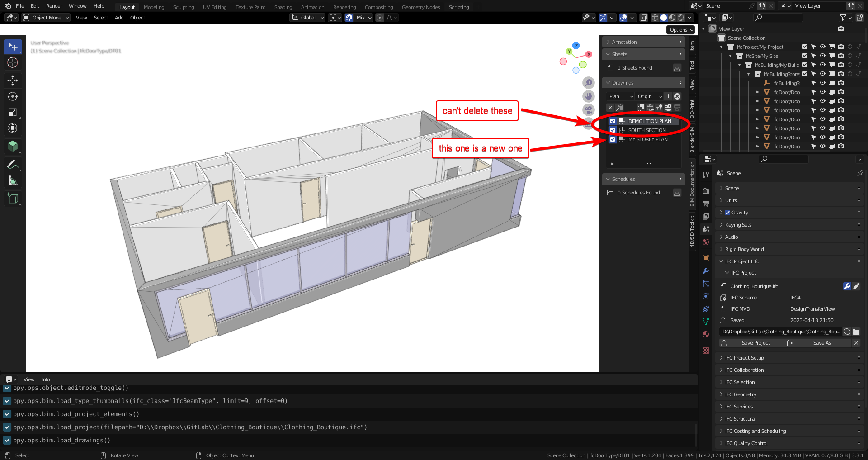Screen dimensions: 868x460
Task: Click the Save Project button
Action: click(x=757, y=342)
